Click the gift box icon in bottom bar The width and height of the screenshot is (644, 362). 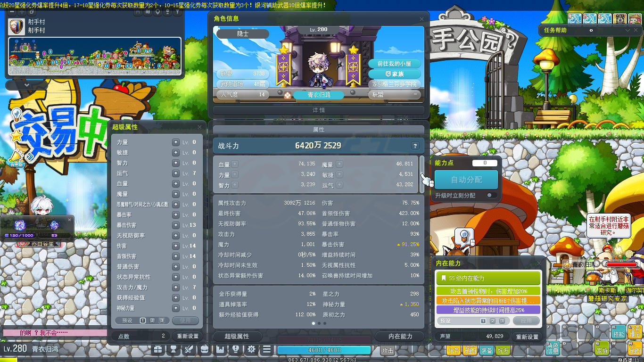[157, 349]
